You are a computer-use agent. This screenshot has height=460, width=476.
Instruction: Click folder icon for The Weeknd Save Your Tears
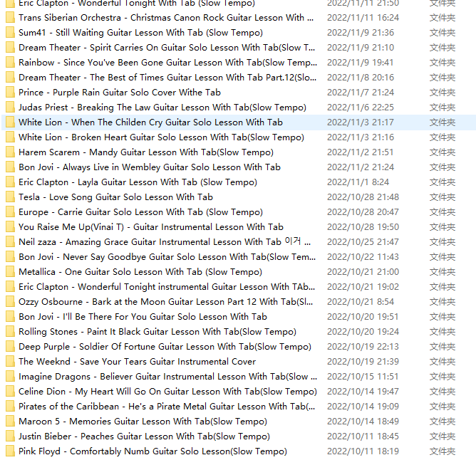(10, 362)
